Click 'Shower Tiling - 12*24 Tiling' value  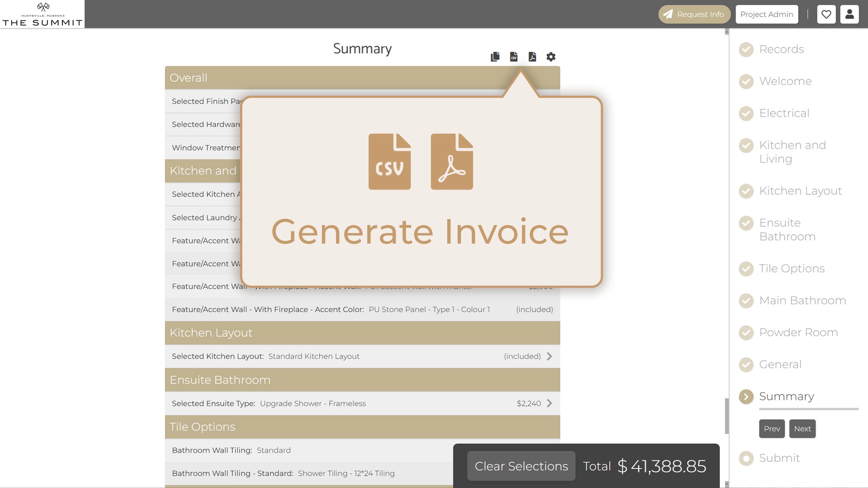point(346,474)
